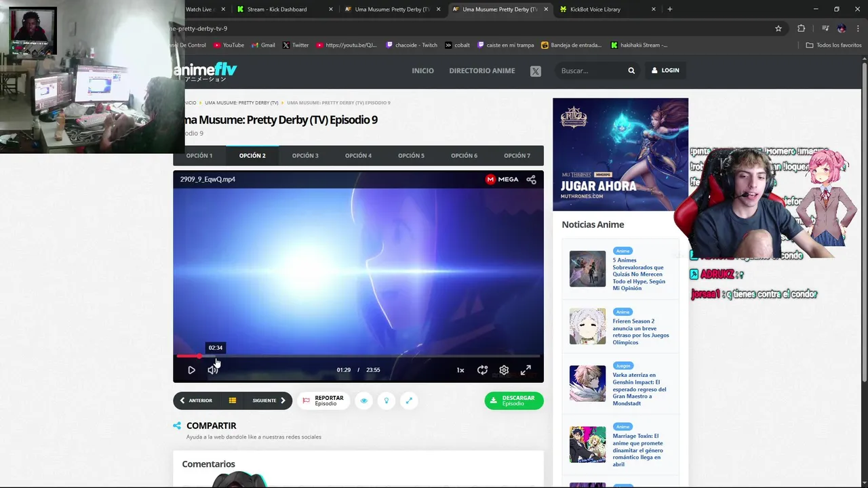This screenshot has width=868, height=488.
Task: Open 'Todos los favoritos' folder
Action: [834, 45]
